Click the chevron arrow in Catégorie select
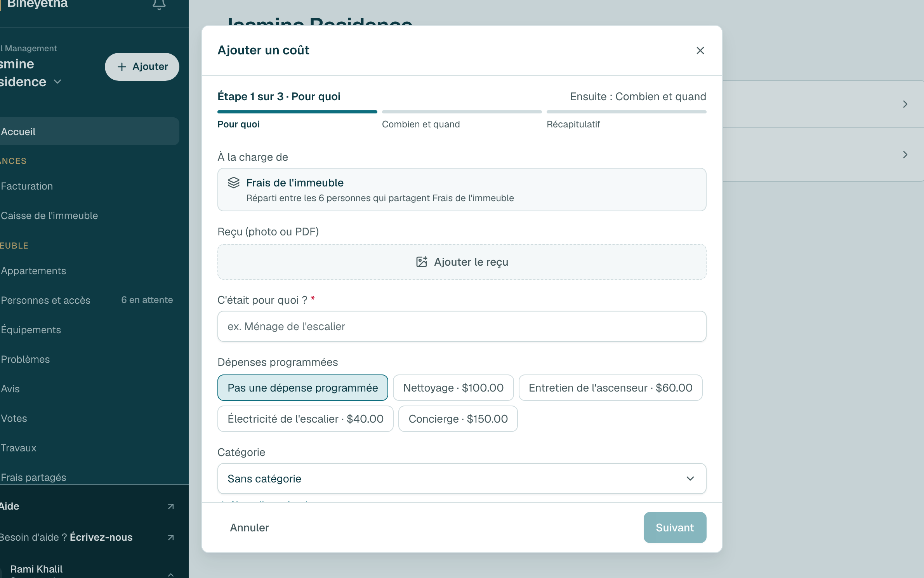 coord(690,479)
